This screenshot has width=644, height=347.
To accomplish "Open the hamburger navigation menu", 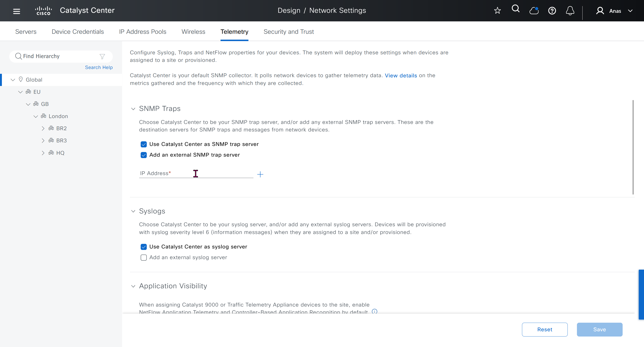I will pos(17,11).
